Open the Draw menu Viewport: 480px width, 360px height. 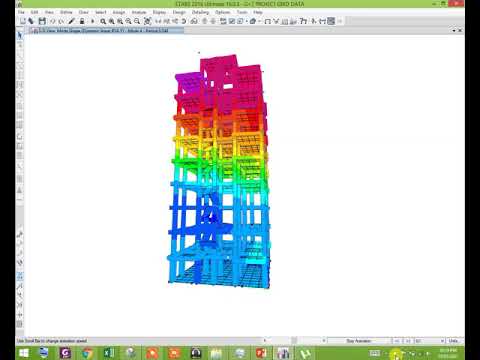pos(84,12)
